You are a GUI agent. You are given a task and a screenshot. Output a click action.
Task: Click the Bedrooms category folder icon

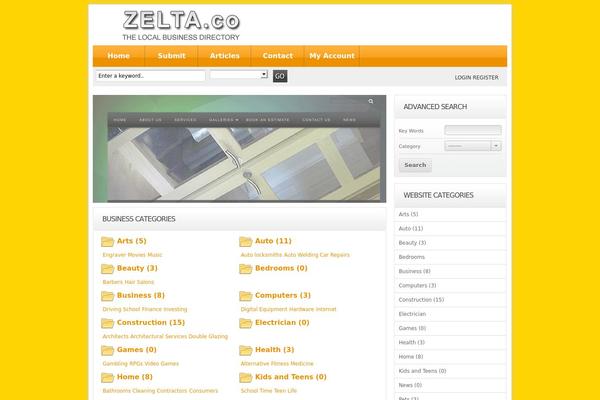pyautogui.click(x=246, y=269)
